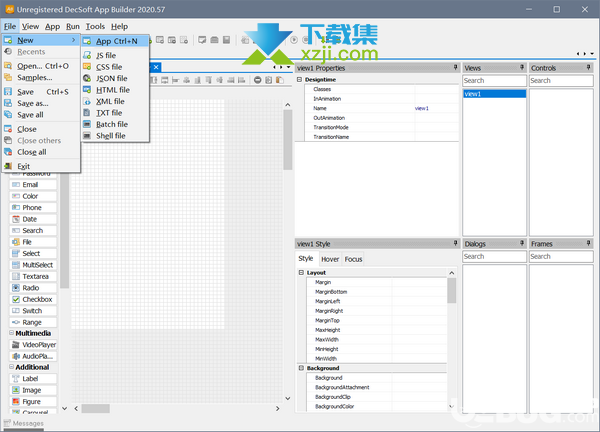
Task: Open the View menu
Action: click(30, 26)
